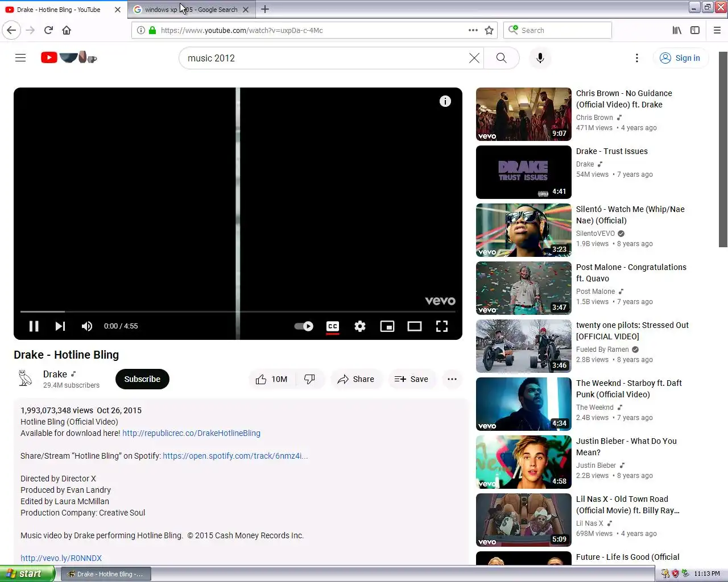This screenshot has height=582, width=728.
Task: Open page actions three dots in URL bar
Action: (x=473, y=30)
